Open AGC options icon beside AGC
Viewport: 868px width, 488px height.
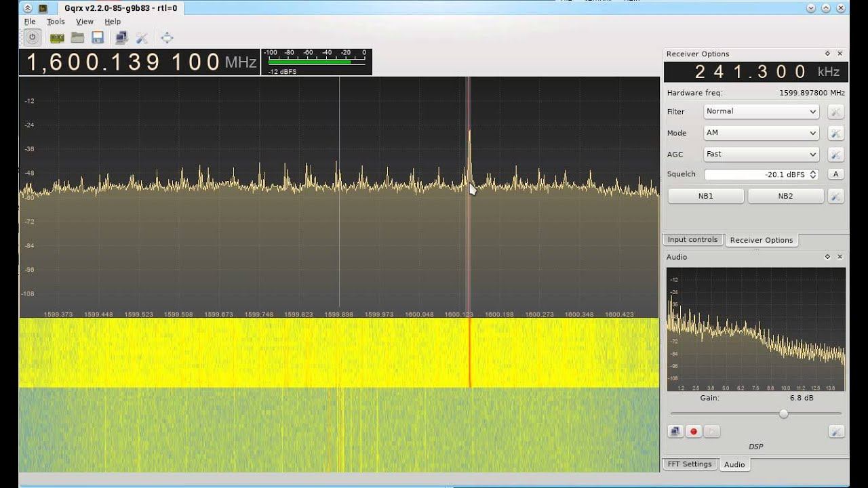836,155
